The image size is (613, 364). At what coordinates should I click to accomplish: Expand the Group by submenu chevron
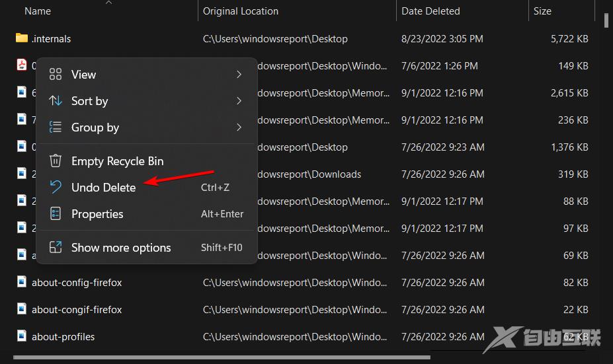tap(239, 127)
